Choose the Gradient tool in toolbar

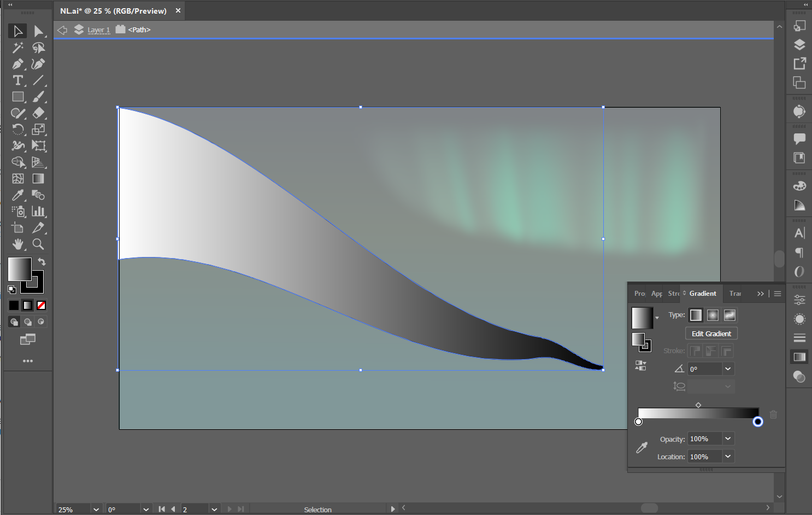[x=38, y=179]
